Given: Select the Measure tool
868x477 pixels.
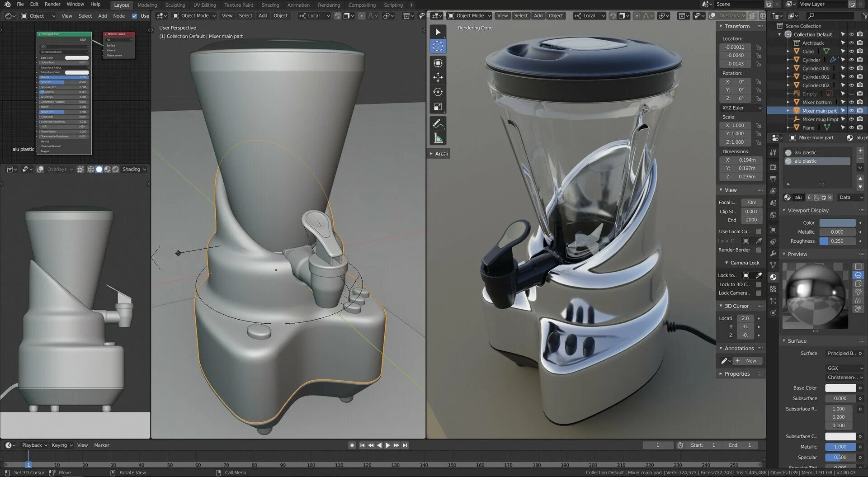Looking at the screenshot, I should [x=438, y=138].
